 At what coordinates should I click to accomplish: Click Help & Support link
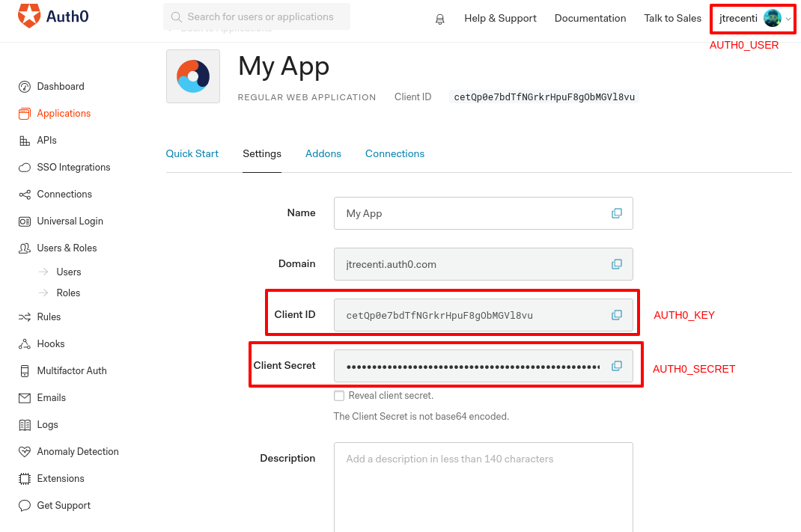pos(500,19)
